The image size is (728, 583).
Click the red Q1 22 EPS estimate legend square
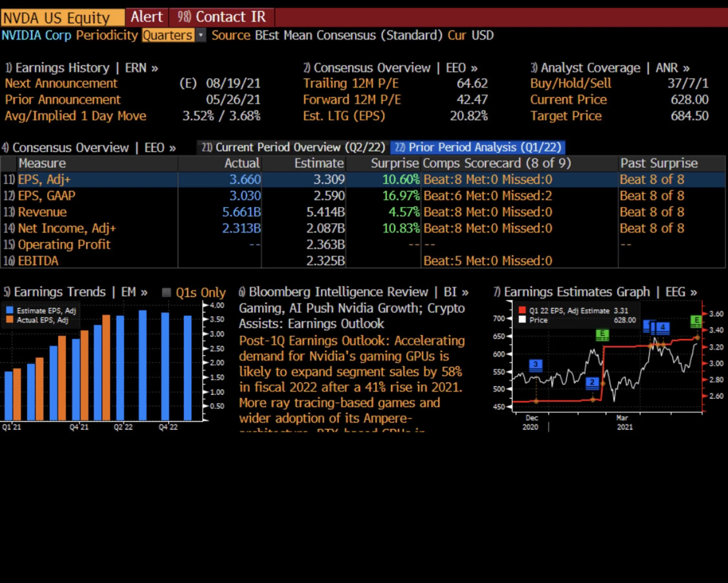tap(522, 310)
